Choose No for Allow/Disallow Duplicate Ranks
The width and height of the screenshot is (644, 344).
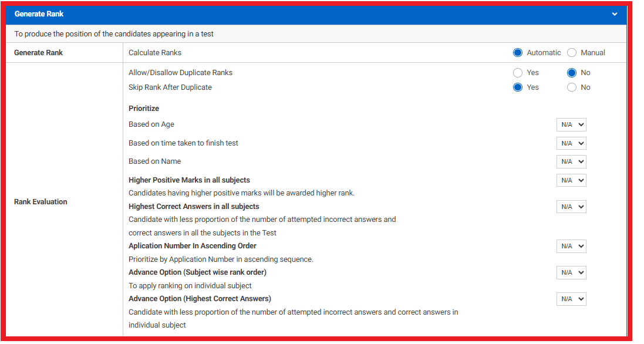point(571,73)
